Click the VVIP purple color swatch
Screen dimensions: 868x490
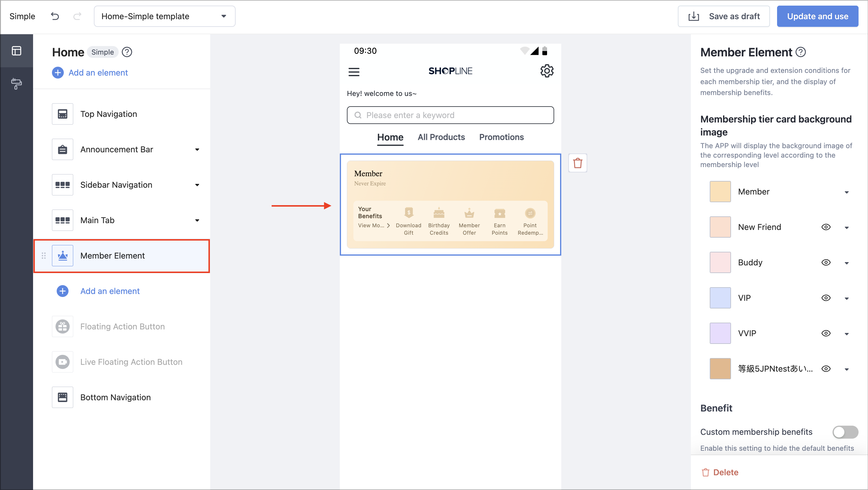(x=720, y=333)
